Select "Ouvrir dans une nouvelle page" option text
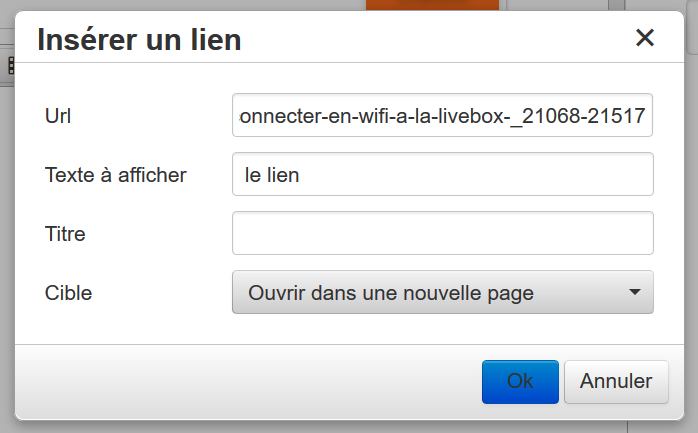 391,293
